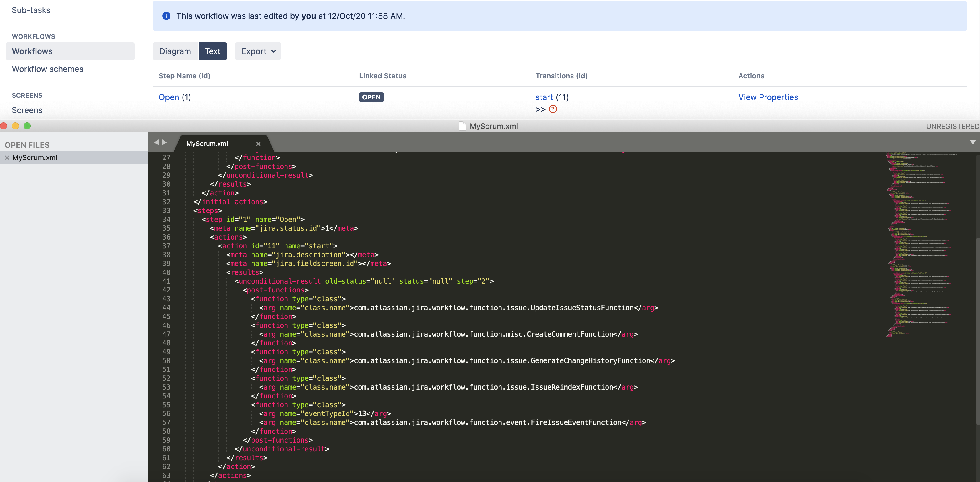980x482 pixels.
Task: Select MyScrum.xml in Open Files list
Action: (x=35, y=158)
